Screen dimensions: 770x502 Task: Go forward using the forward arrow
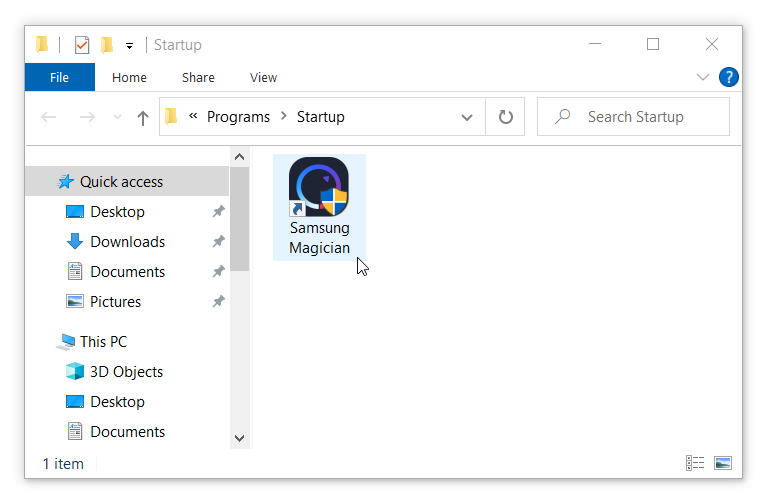[87, 117]
